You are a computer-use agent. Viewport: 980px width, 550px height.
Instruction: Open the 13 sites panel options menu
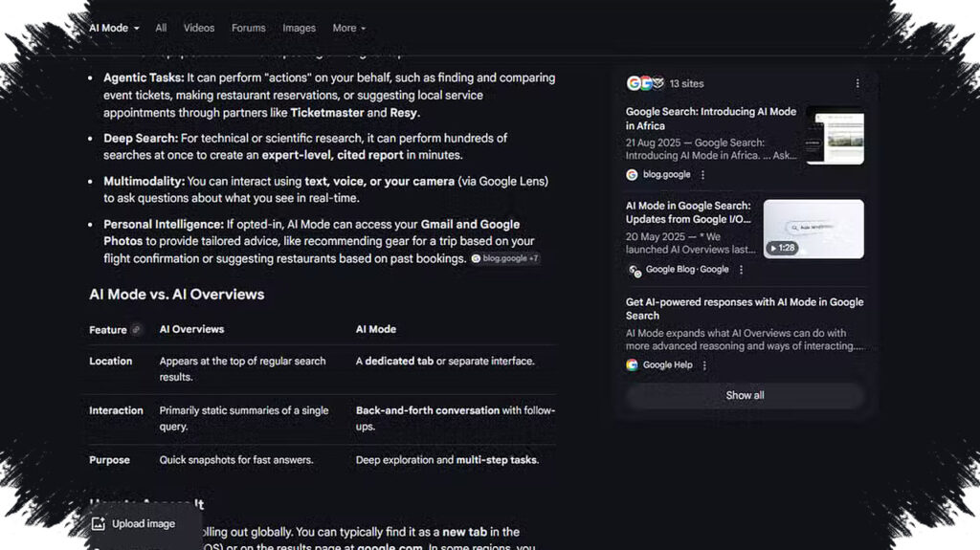tap(857, 83)
